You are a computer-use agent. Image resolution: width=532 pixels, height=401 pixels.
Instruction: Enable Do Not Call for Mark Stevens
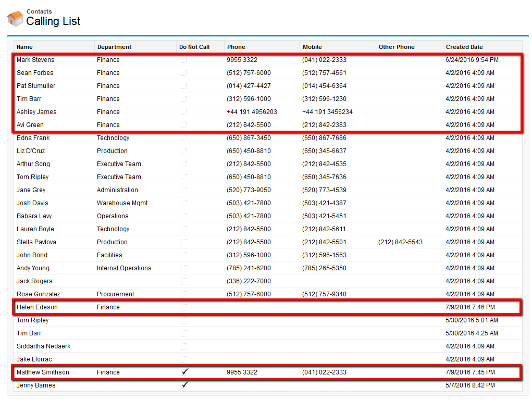184,60
